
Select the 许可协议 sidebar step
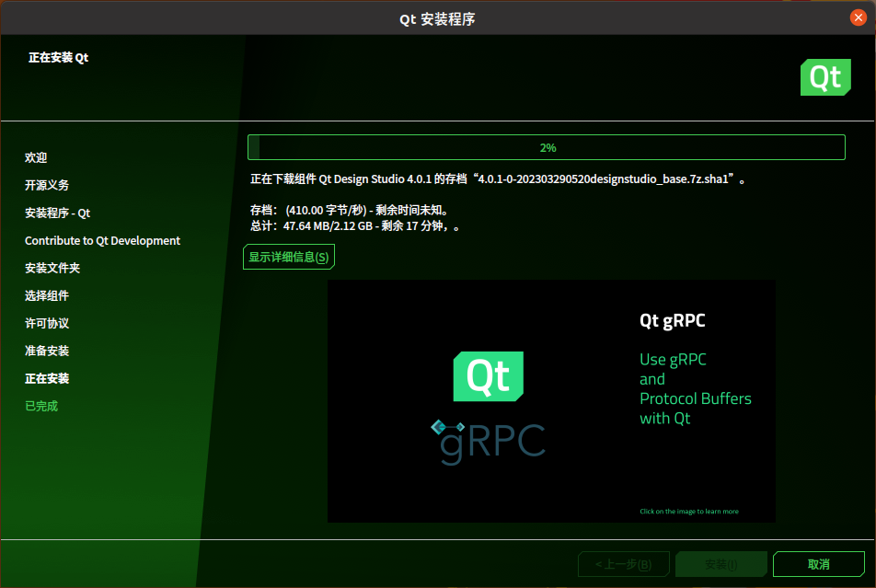click(47, 323)
